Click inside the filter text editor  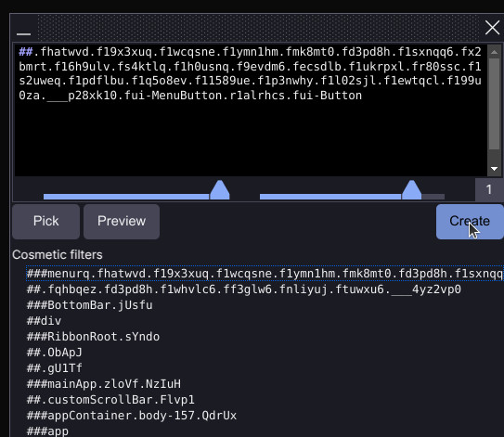pos(251,109)
